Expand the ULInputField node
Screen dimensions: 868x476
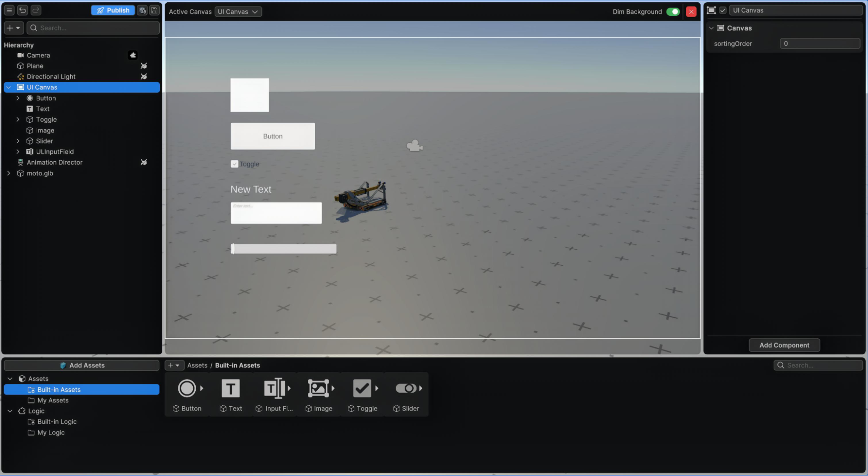point(18,152)
